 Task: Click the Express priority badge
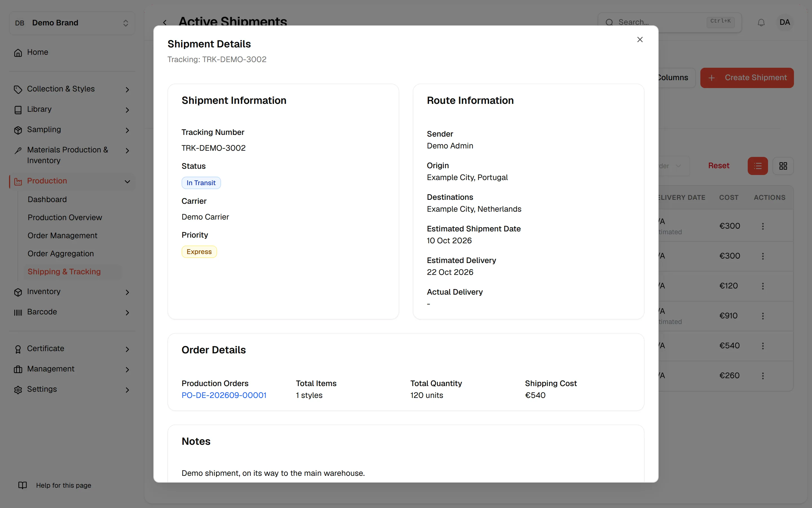click(x=199, y=252)
